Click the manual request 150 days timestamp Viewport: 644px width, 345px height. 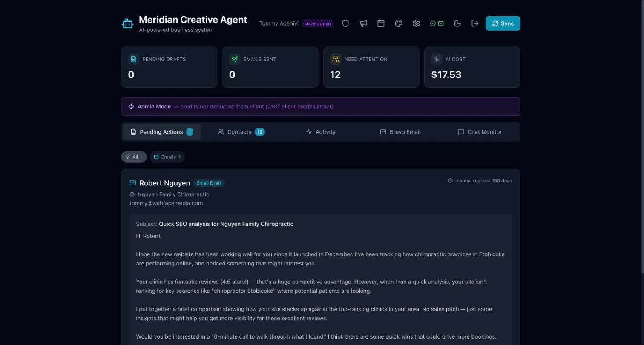pyautogui.click(x=480, y=181)
